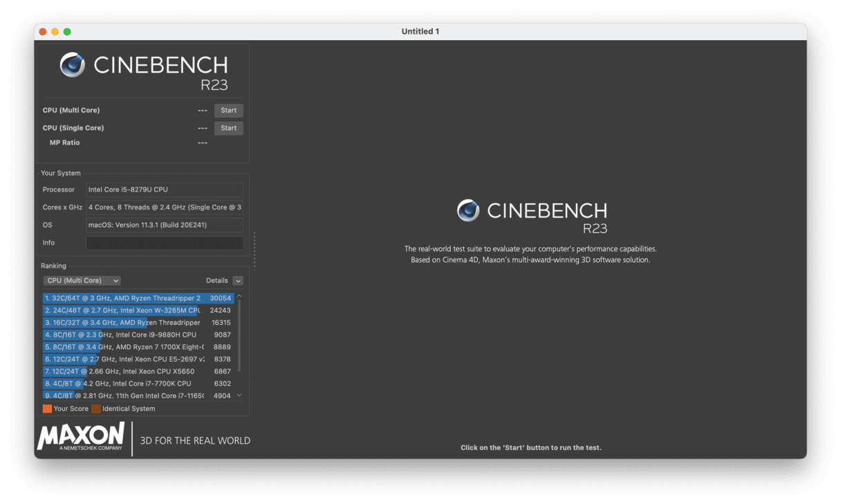Expand the ranking Details dropdown arrow
Viewport: 841px width, 504px height.
tap(238, 281)
